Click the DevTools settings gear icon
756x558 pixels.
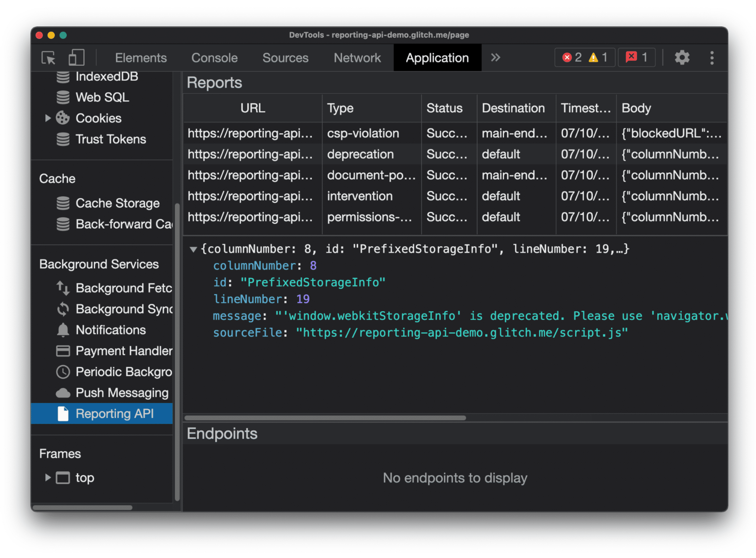click(x=682, y=58)
